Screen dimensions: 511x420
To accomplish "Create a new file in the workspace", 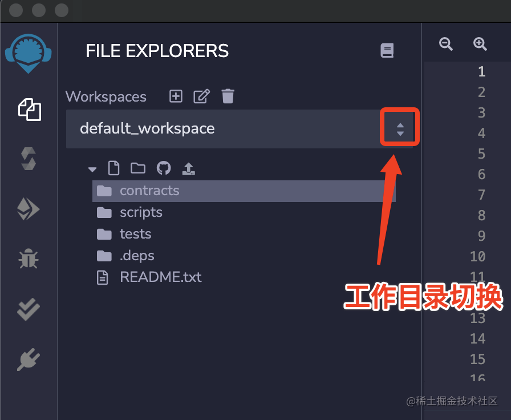I will pyautogui.click(x=113, y=168).
